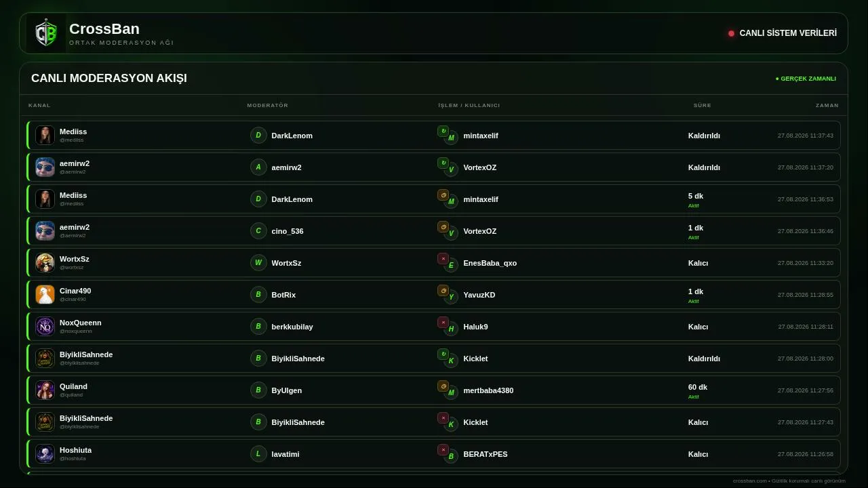This screenshot has width=868, height=488.
Task: Click the ban icon beside Haluk9
Action: (x=443, y=322)
